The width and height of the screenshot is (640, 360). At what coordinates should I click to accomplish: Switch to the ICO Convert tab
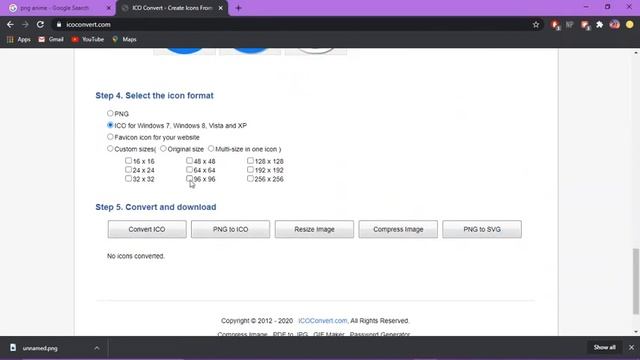click(172, 8)
